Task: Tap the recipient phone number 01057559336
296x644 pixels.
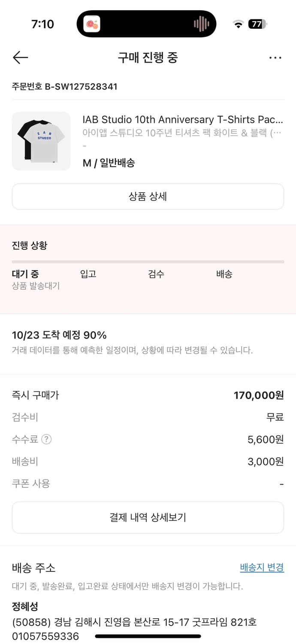Action: pos(45,636)
